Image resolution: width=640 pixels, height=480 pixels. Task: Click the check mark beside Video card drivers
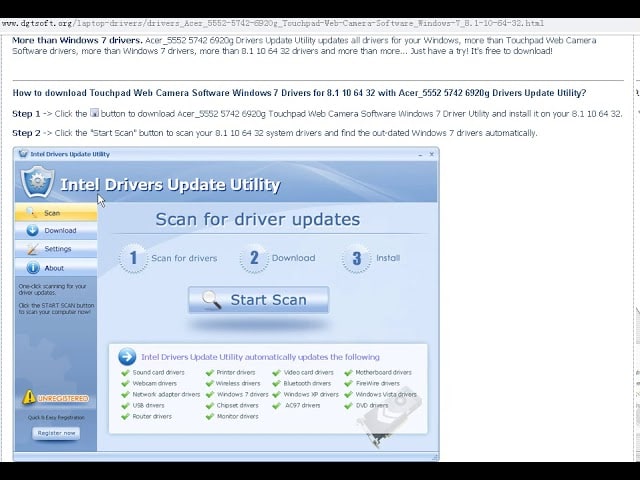coord(276,372)
